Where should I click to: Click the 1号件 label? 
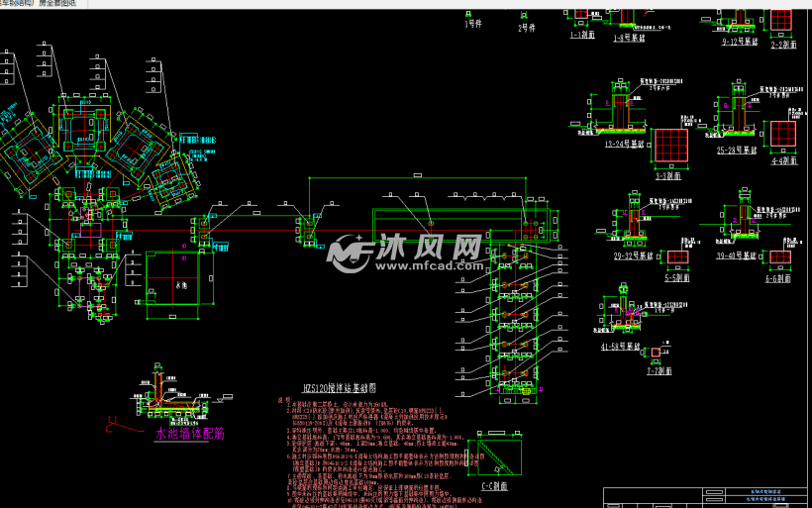(x=472, y=24)
